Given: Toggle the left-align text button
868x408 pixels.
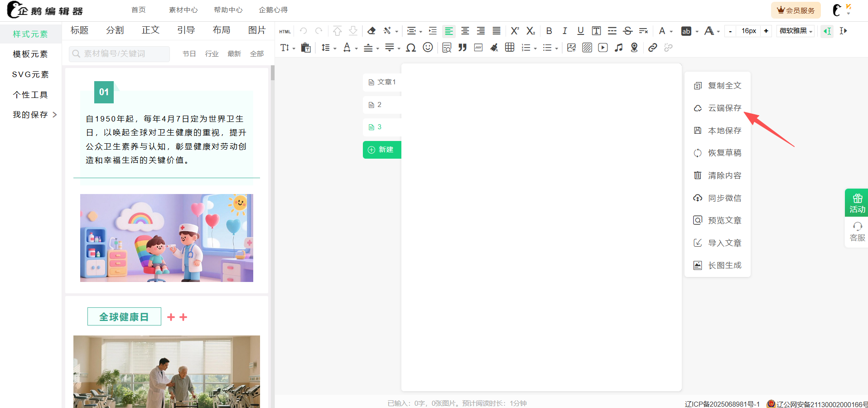Looking at the screenshot, I should point(449,31).
